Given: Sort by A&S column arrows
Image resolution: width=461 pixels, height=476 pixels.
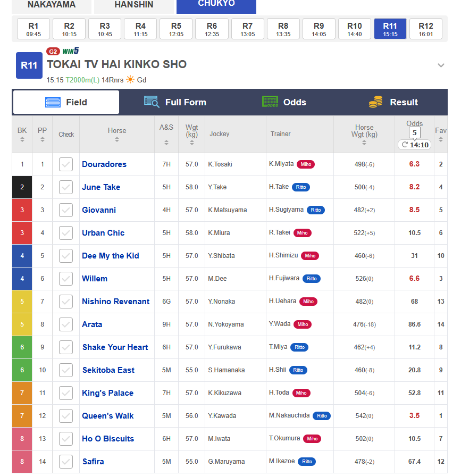Looking at the screenshot, I should coord(166,143).
